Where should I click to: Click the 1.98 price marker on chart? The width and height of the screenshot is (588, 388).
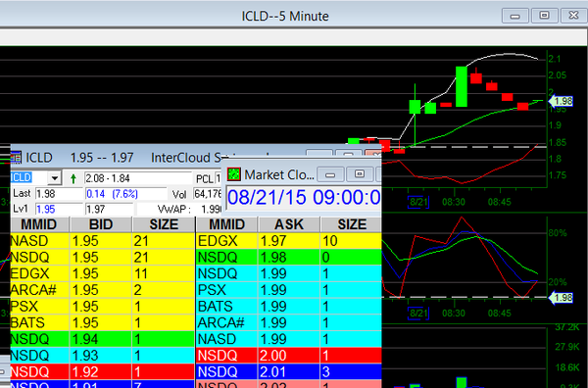[x=561, y=101]
